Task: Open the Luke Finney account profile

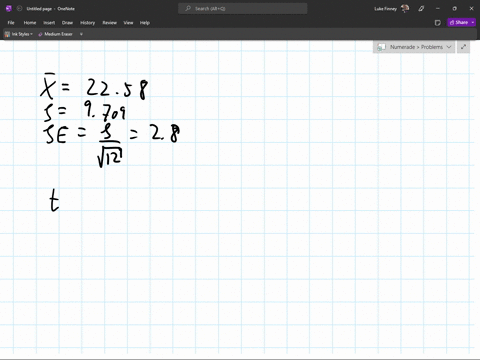Action: [392, 9]
